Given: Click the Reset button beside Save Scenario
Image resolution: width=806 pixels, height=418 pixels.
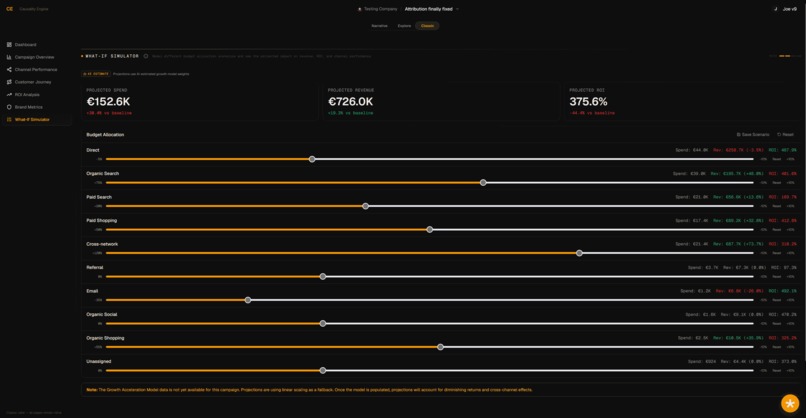Looking at the screenshot, I should pyautogui.click(x=785, y=135).
